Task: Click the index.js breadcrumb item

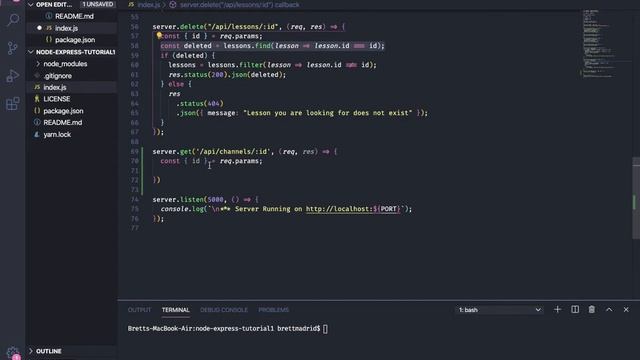Action: pyautogui.click(x=149, y=5)
